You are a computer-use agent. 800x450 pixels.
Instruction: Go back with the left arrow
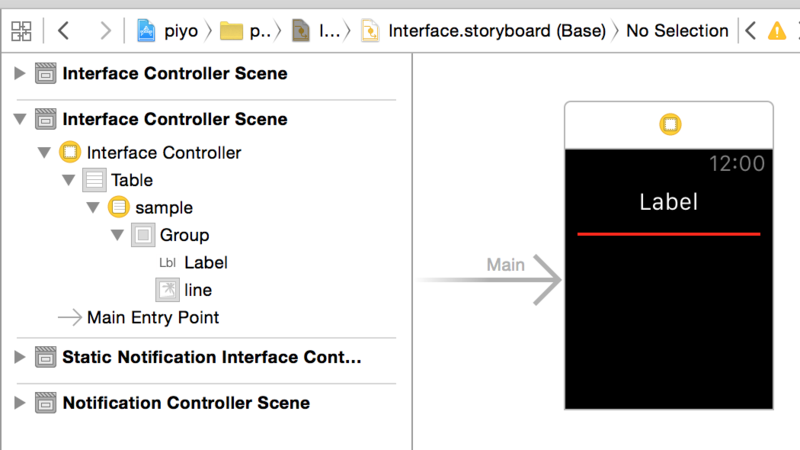pos(64,30)
